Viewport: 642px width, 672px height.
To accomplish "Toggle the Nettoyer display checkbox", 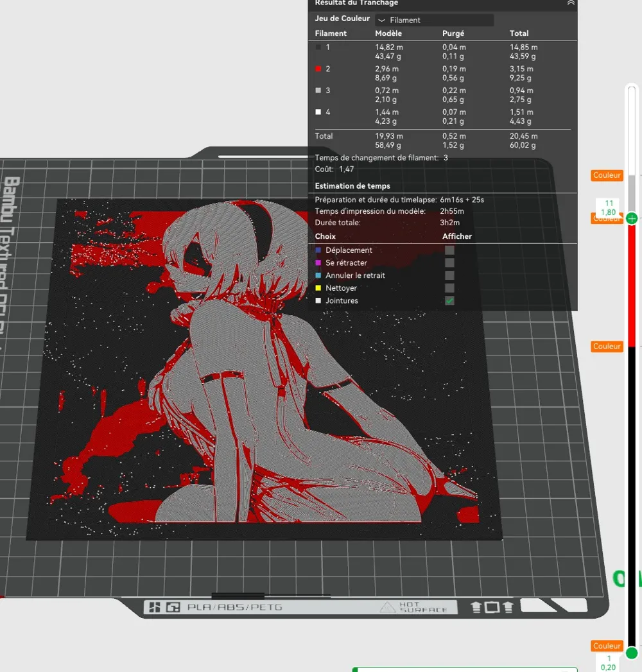I will pos(449,288).
